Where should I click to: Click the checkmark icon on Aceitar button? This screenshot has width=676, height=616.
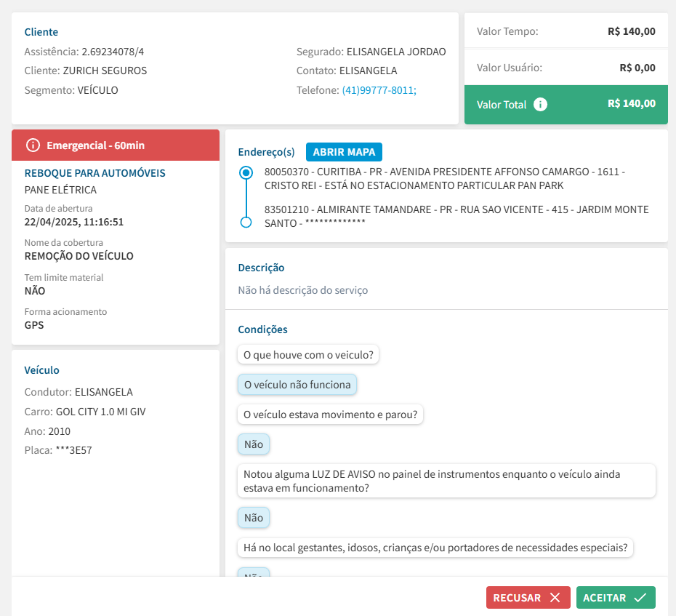(x=640, y=598)
